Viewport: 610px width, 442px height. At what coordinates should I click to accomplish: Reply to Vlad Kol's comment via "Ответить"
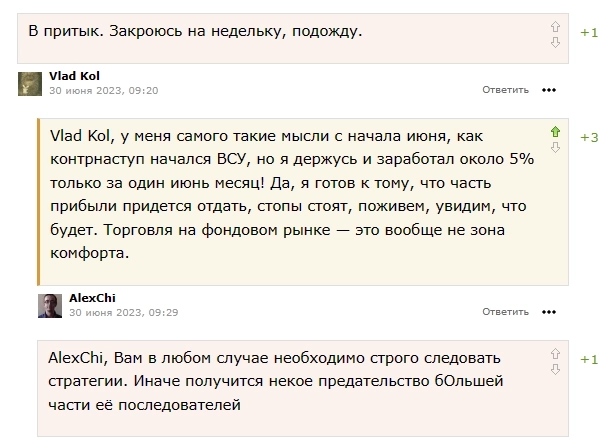coord(505,90)
